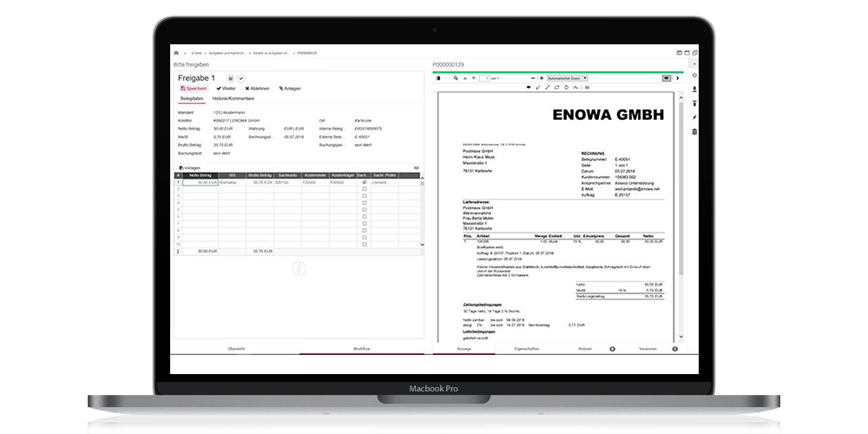Image resolution: width=868 pixels, height=434 pixels.
Task: Go to the home breadcrumb icon
Action: [x=176, y=53]
